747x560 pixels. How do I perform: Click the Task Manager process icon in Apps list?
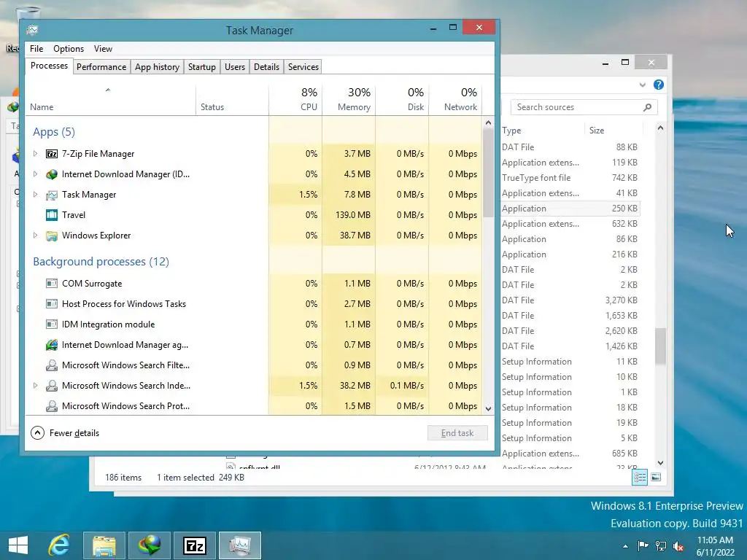coord(52,195)
